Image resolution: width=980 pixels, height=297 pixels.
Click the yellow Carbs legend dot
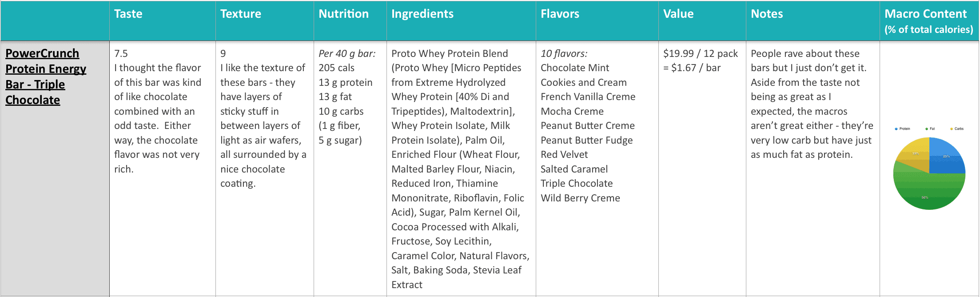[x=952, y=129]
